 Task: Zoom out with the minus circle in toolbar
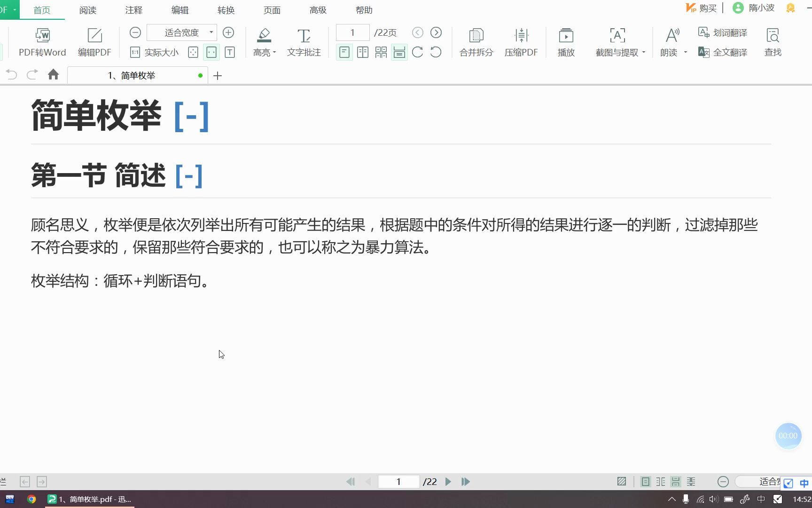click(x=135, y=32)
